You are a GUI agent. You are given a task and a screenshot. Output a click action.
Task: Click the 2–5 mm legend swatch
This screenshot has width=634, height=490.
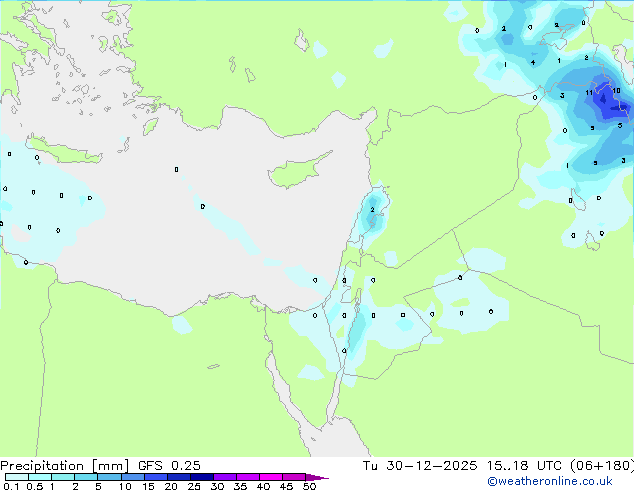(x=86, y=477)
